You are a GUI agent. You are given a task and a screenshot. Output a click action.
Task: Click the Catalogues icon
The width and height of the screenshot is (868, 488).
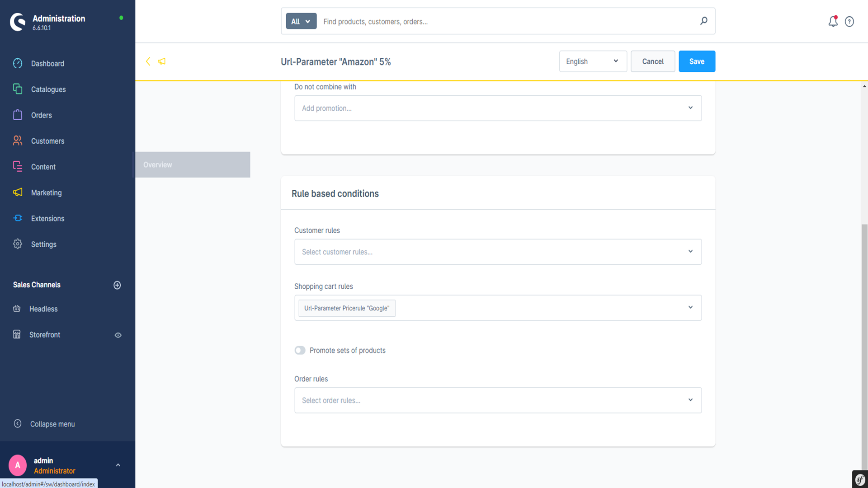coord(18,89)
